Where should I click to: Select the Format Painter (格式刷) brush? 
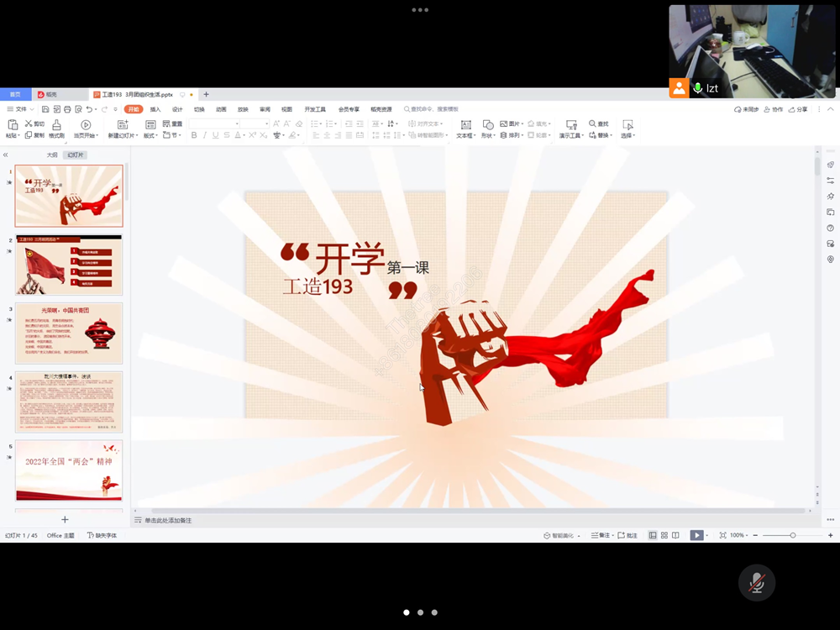click(x=56, y=129)
